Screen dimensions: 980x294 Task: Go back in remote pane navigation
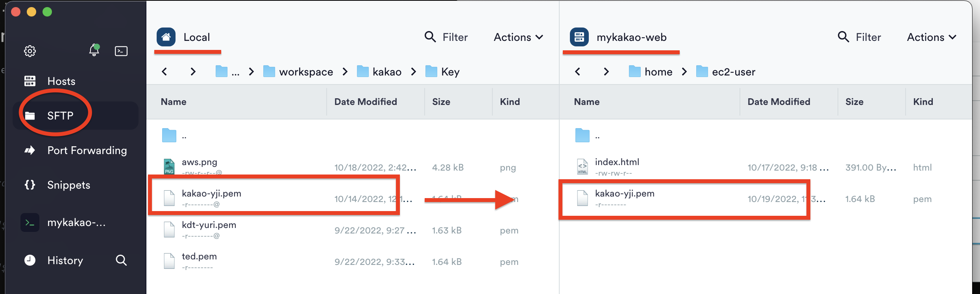click(x=578, y=72)
